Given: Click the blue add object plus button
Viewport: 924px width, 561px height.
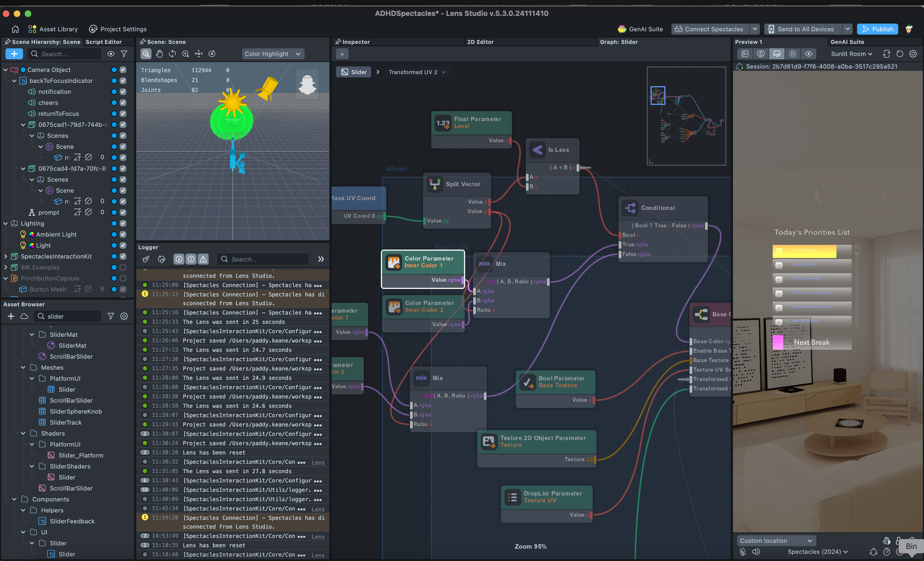Looking at the screenshot, I should (14, 54).
